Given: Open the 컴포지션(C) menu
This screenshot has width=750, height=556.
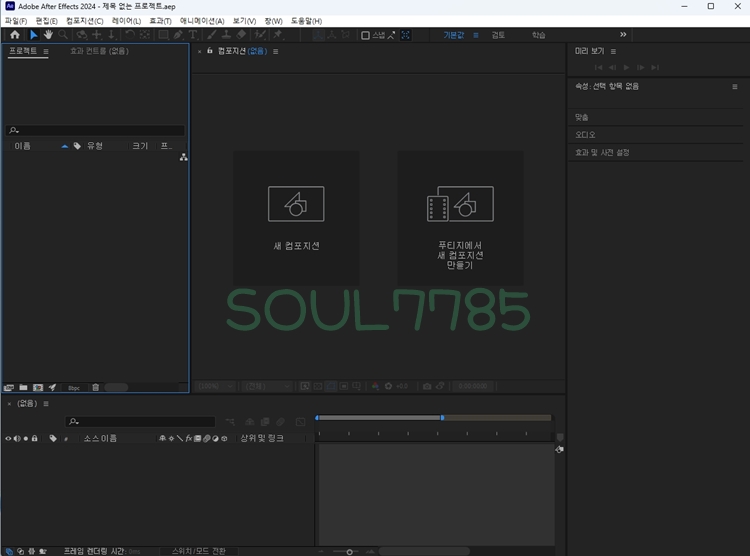Looking at the screenshot, I should (x=85, y=21).
